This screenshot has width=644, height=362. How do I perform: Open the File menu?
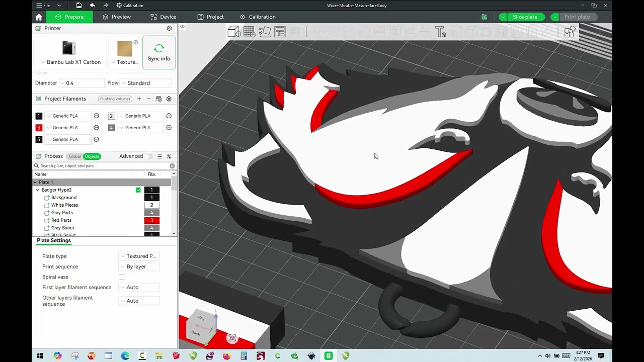(x=43, y=5)
